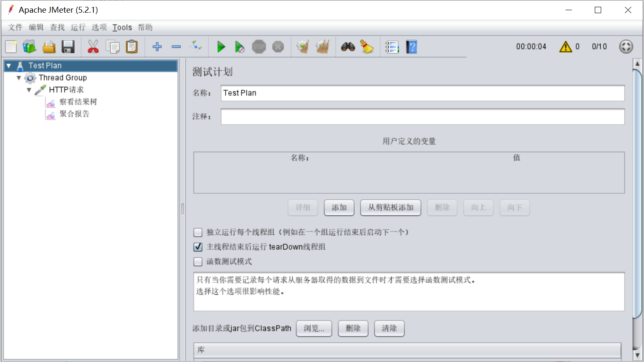This screenshot has width=644, height=362.
Task: Click the 清除 button
Action: pyautogui.click(x=389, y=329)
